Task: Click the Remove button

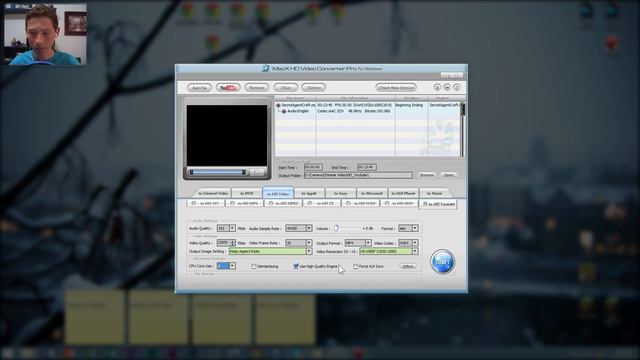Action: pos(257,88)
